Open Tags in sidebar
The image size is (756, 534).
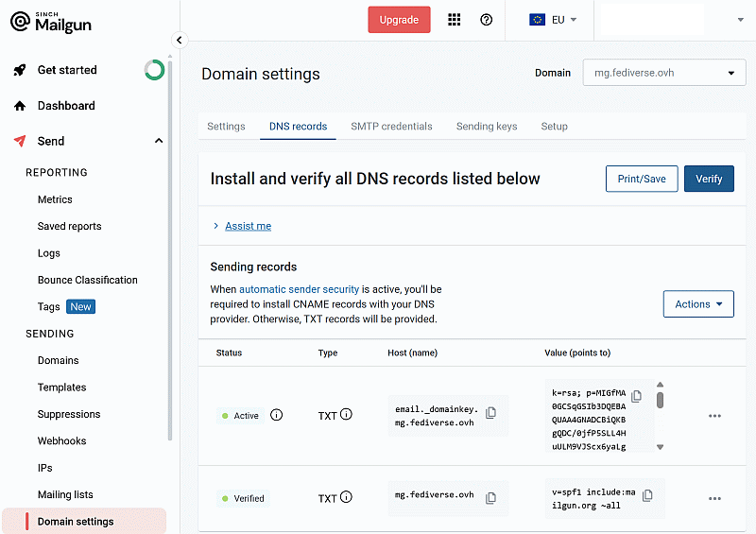coord(49,307)
